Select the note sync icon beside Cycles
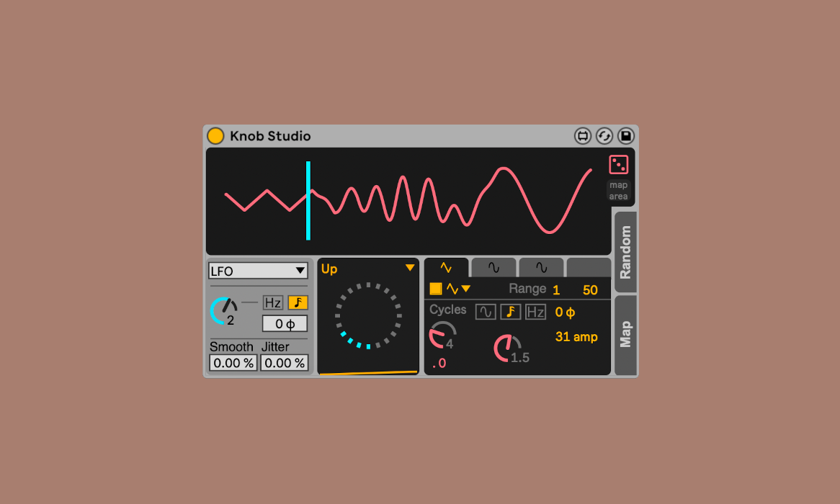Image resolution: width=840 pixels, height=504 pixels. 511,312
